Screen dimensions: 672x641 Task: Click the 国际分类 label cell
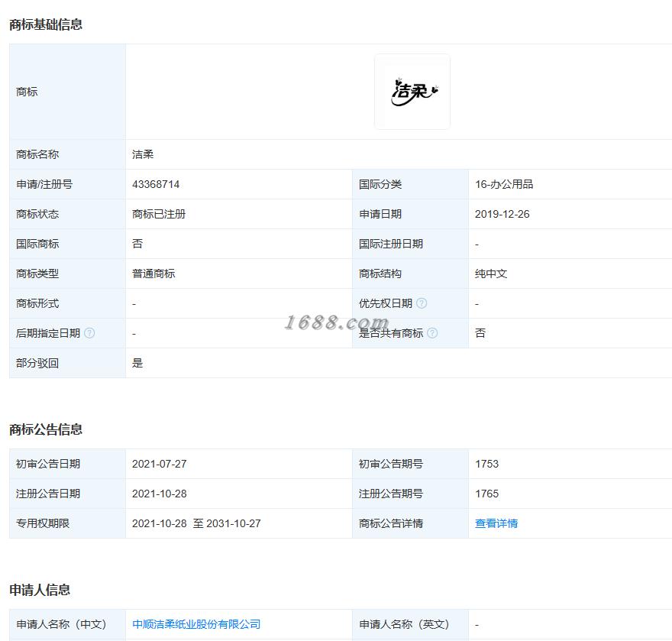[410, 184]
